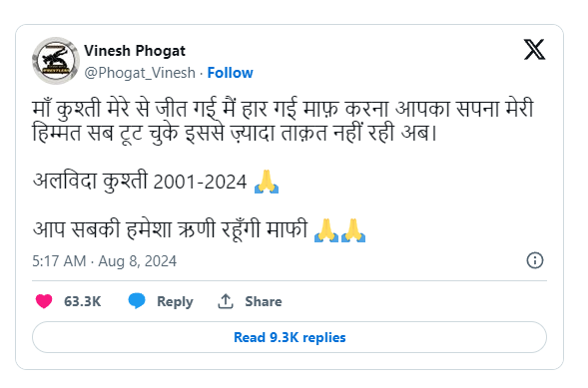
Task: Click the X logo on the tweet
Action: (534, 49)
